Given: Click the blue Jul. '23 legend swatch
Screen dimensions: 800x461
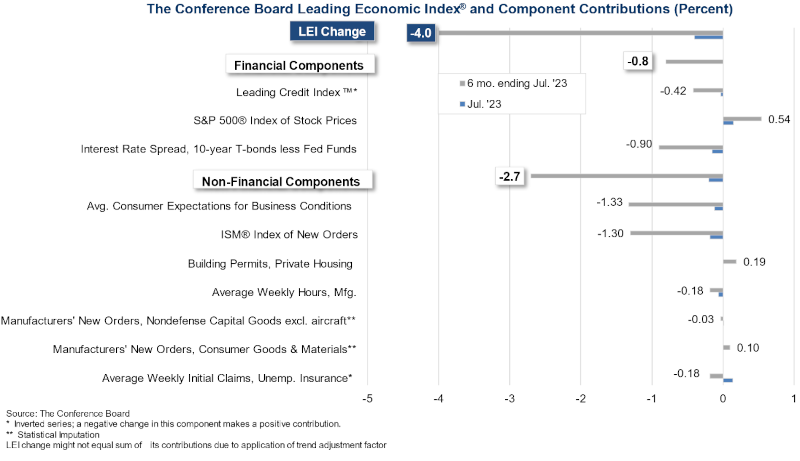Looking at the screenshot, I should tap(462, 104).
